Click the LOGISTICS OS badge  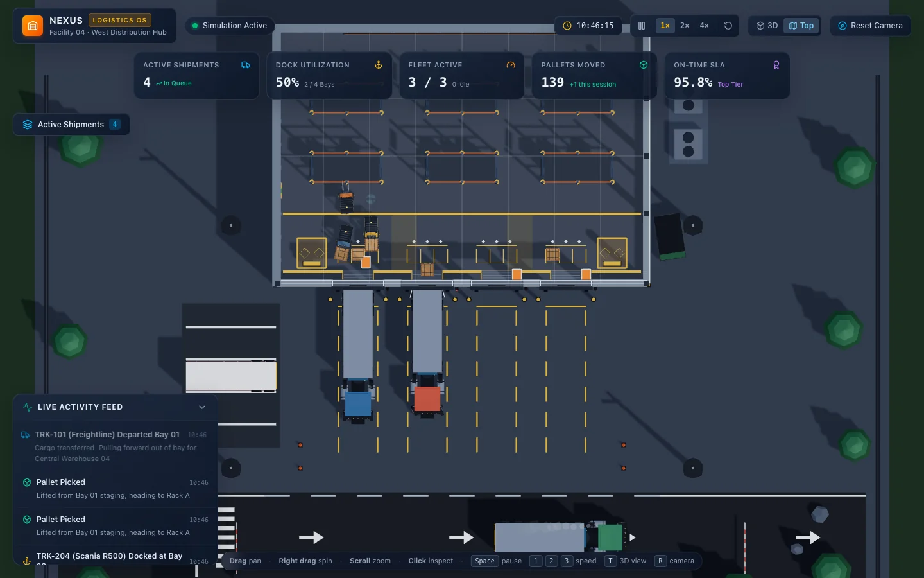(x=120, y=21)
